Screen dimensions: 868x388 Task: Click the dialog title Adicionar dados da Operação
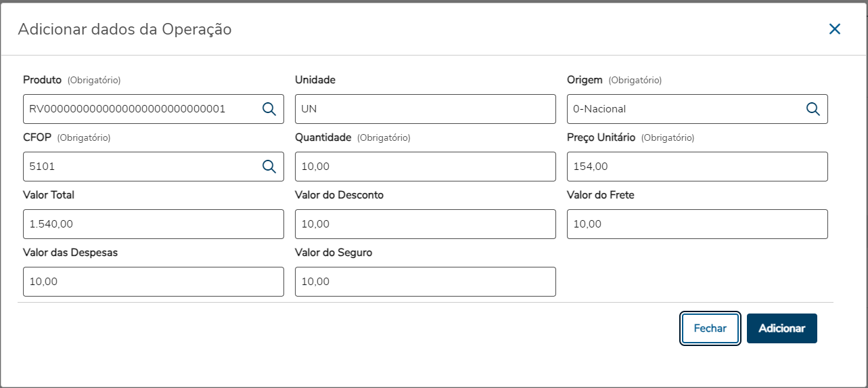pos(124,29)
